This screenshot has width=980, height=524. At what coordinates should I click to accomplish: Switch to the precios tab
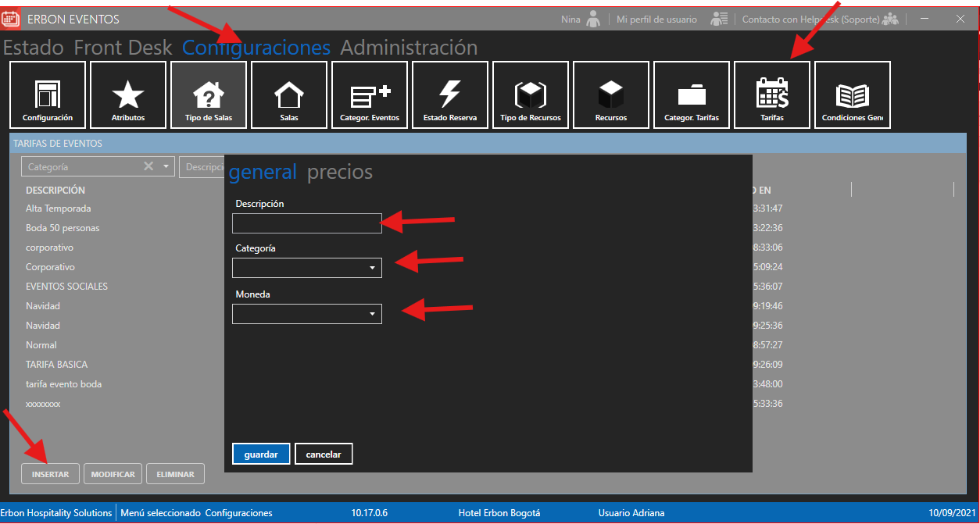tap(340, 172)
